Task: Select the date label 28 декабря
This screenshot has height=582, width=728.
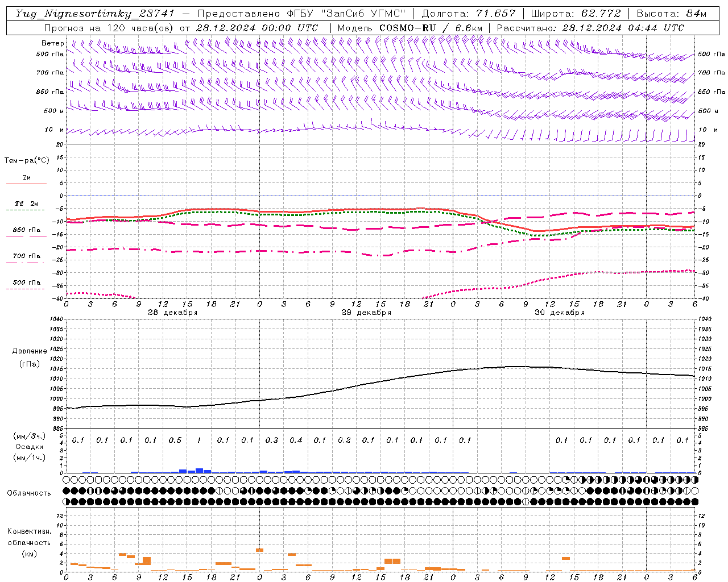Action: [172, 313]
